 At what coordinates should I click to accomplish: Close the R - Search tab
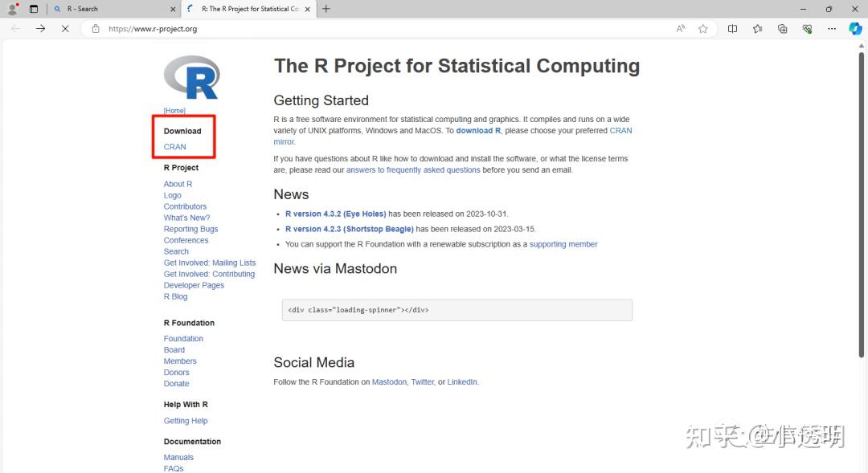173,9
